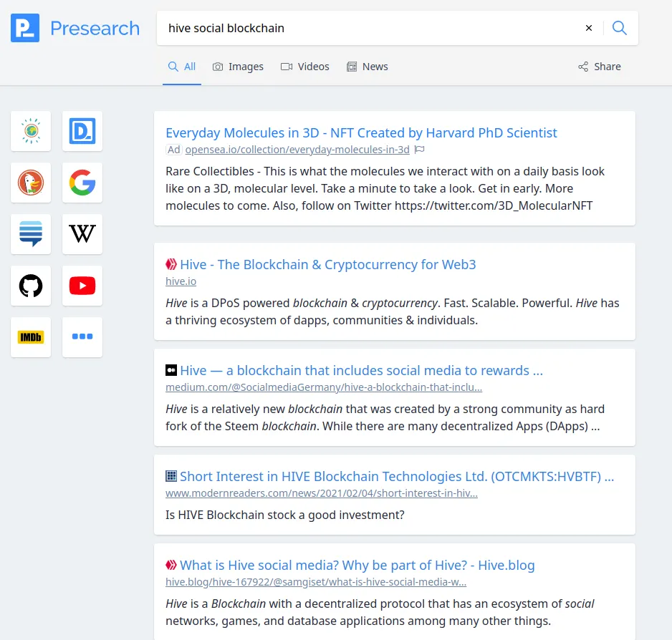Run search with the magnifier button
Viewport: 672px width, 640px height.
click(x=619, y=28)
